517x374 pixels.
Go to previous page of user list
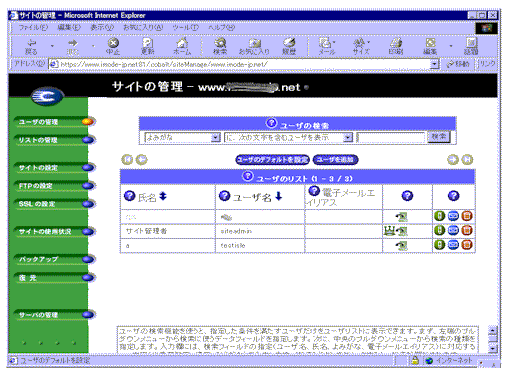142,160
